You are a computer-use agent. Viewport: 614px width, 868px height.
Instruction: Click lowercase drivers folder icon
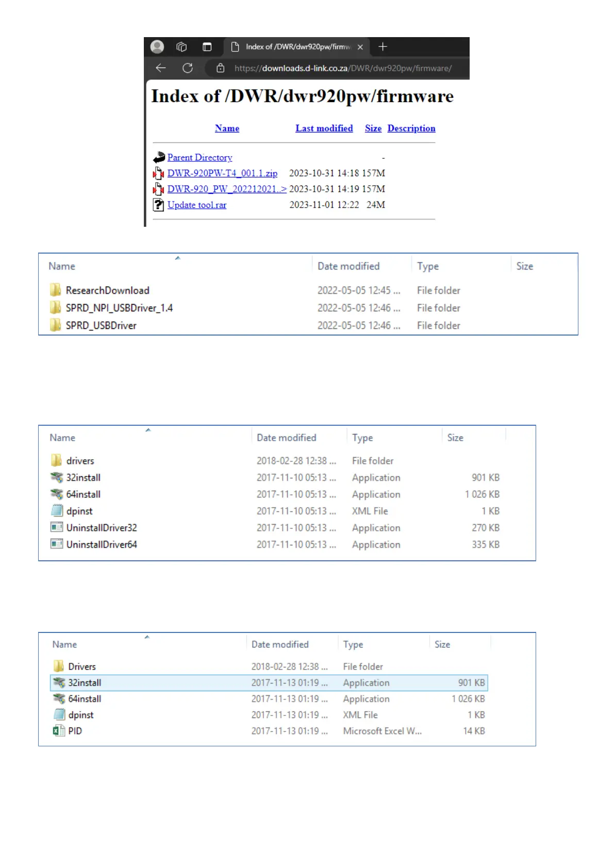tap(56, 460)
